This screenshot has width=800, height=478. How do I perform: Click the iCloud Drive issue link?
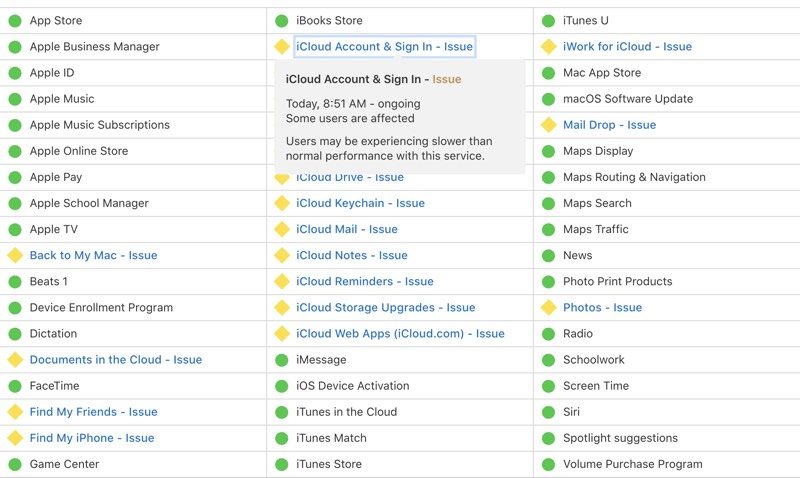coord(349,178)
